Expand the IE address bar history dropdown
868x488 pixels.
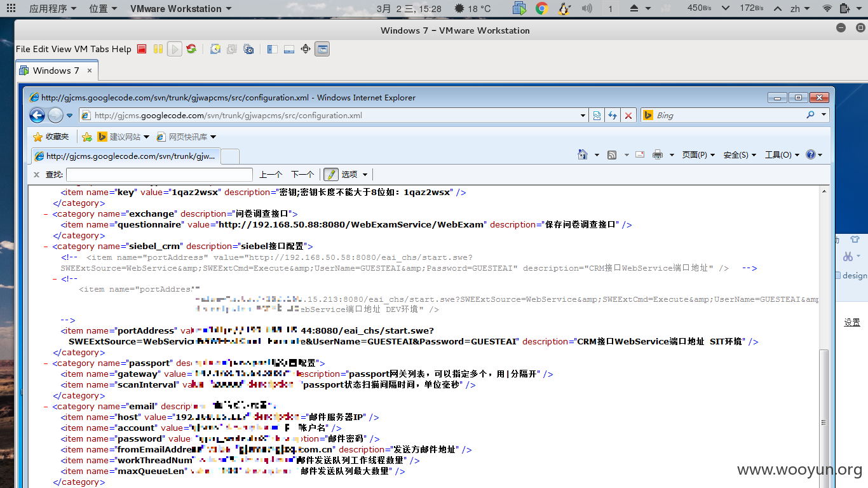(x=583, y=115)
